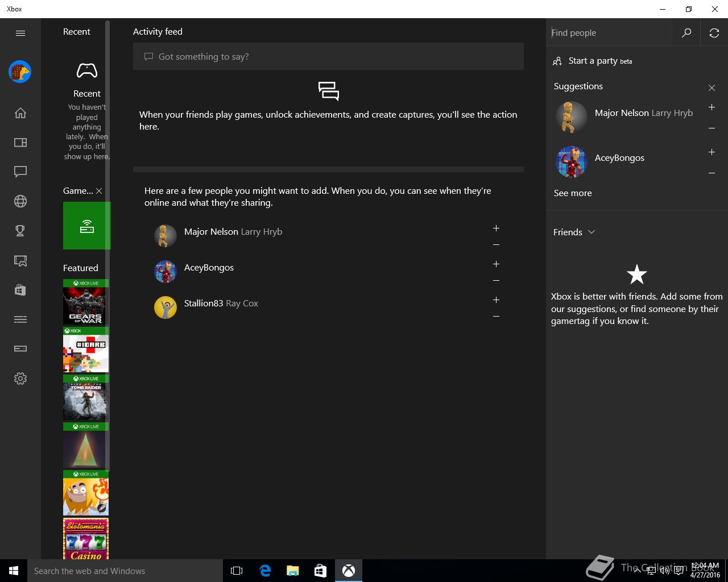The width and height of the screenshot is (728, 582).
Task: Open Slotomania Casino featured tile
Action: 86,538
